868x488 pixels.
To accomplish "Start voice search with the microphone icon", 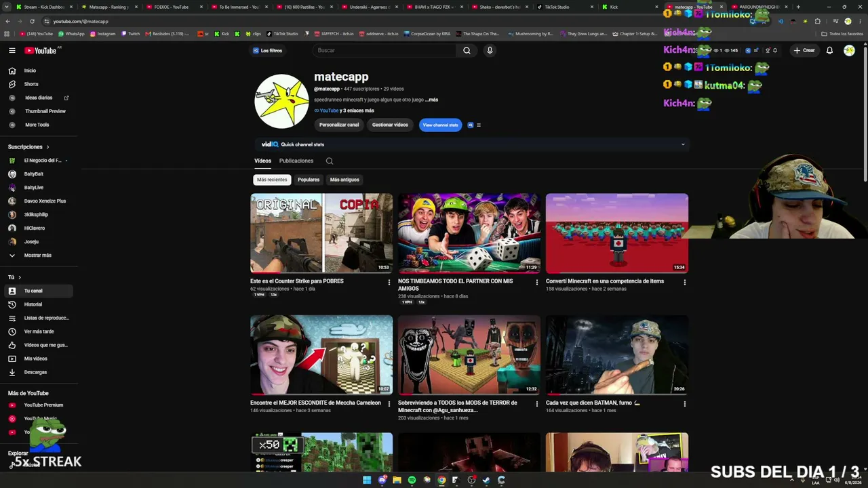I will (490, 50).
